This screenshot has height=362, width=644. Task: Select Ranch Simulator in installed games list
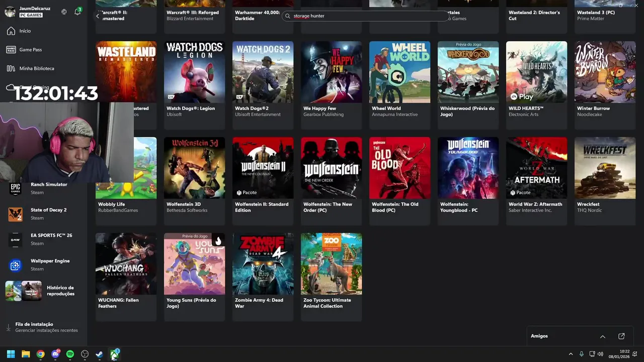44,188
